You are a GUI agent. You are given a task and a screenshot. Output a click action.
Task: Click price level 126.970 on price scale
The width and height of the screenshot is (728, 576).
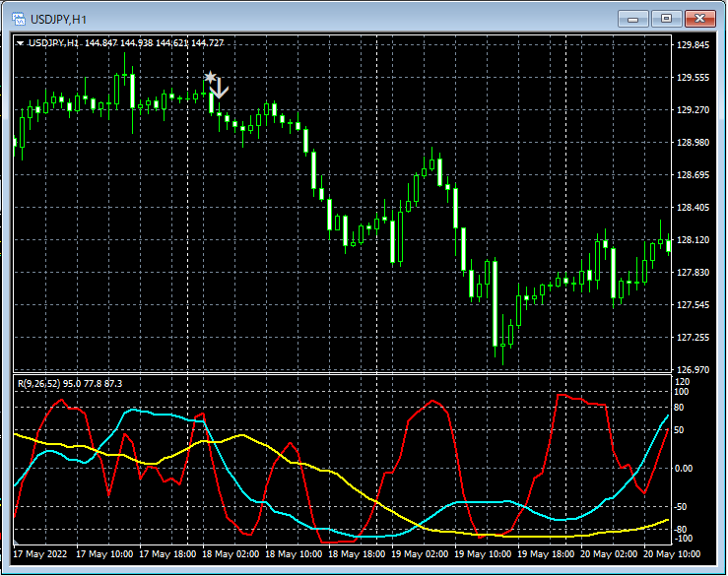(693, 370)
